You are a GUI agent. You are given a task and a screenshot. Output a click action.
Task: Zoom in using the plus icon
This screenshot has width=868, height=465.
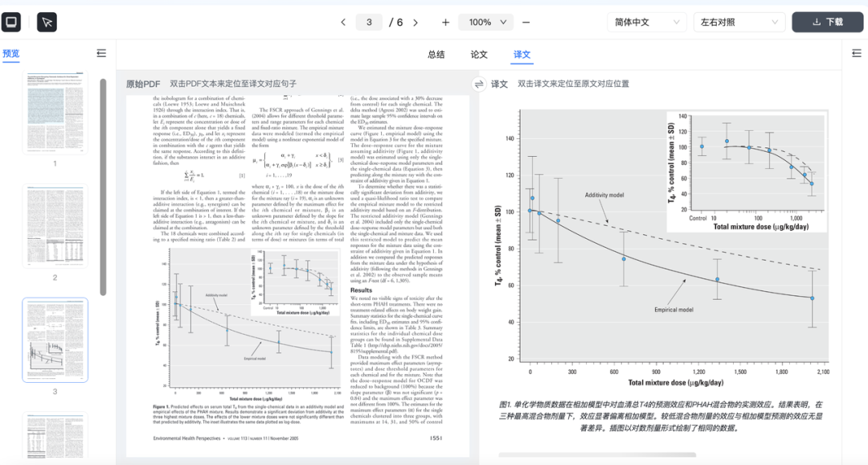(445, 23)
